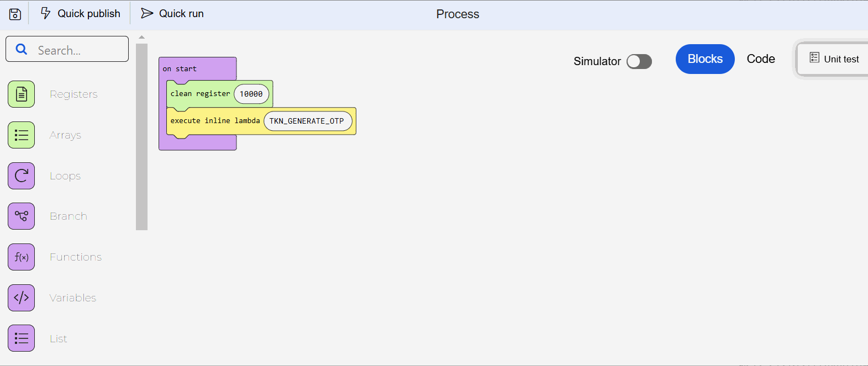Image resolution: width=868 pixels, height=366 pixels.
Task: Select the Loops category icon
Action: pos(21,176)
